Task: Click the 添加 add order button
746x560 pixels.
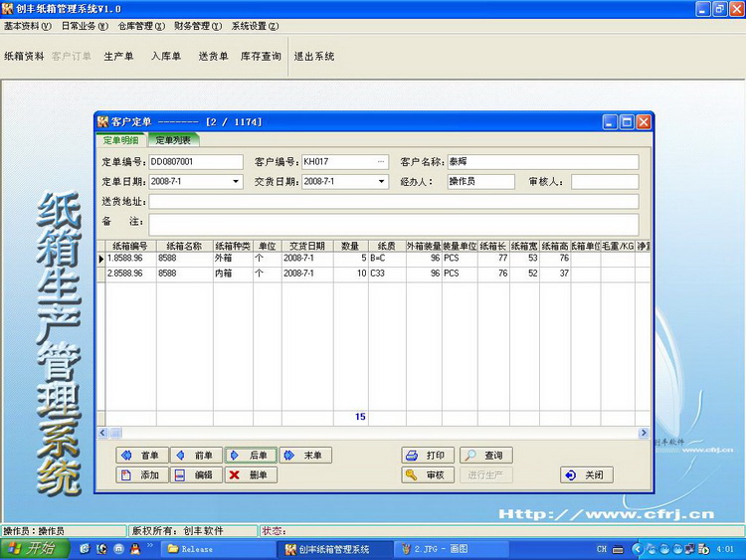Action: (141, 475)
